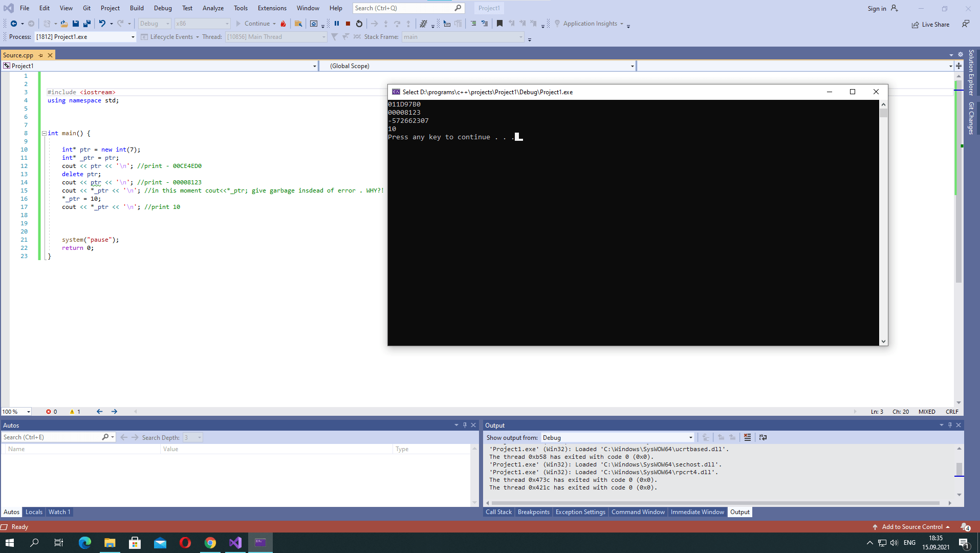The image size is (980, 553).
Task: Click the Hot Reload flame icon
Action: click(x=283, y=24)
